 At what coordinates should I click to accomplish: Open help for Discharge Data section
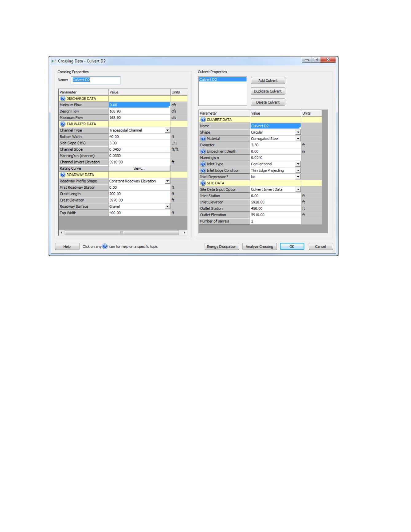pos(63,99)
